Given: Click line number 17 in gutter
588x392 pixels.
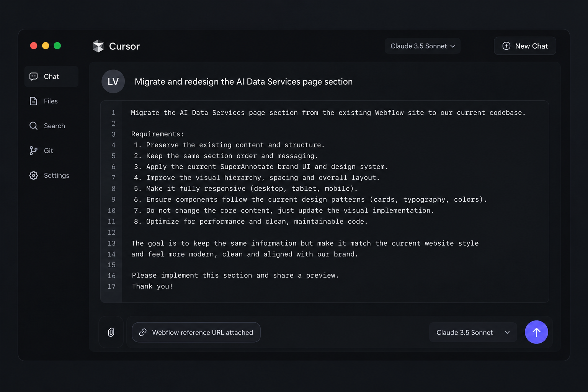Looking at the screenshot, I should pos(111,286).
